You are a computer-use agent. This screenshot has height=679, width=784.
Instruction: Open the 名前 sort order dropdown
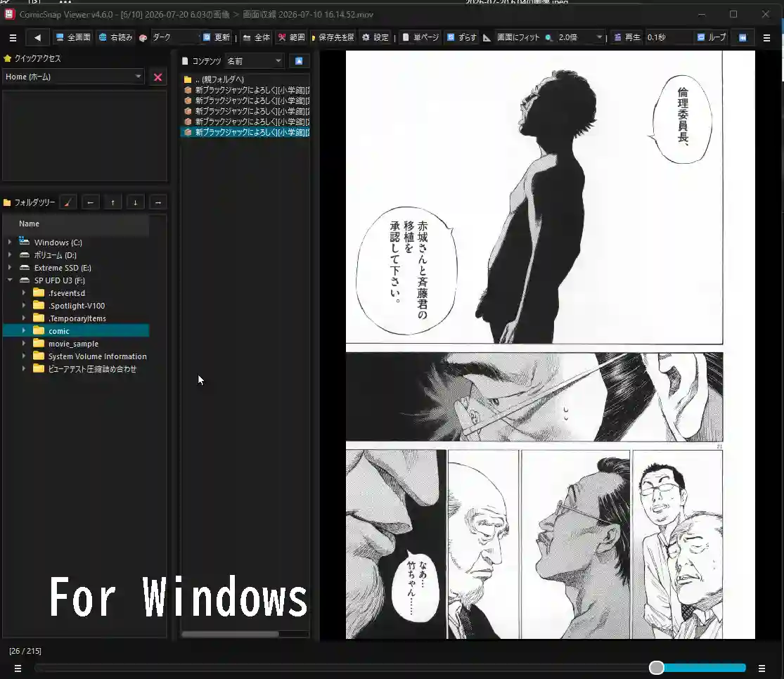(x=255, y=61)
